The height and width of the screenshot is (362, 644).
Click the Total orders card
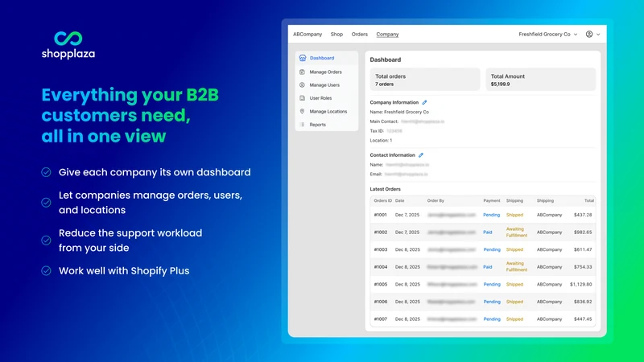click(x=425, y=80)
